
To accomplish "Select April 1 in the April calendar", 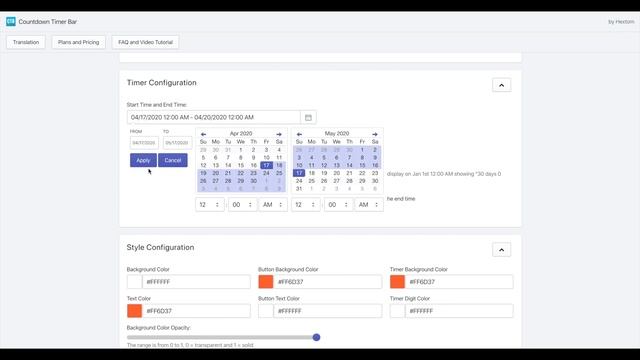I will [x=241, y=150].
